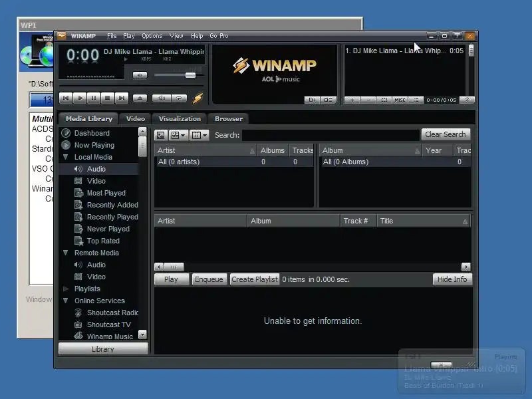This screenshot has width=532, height=399.
Task: Select the All (0 Albums) row
Action: [x=395, y=162]
